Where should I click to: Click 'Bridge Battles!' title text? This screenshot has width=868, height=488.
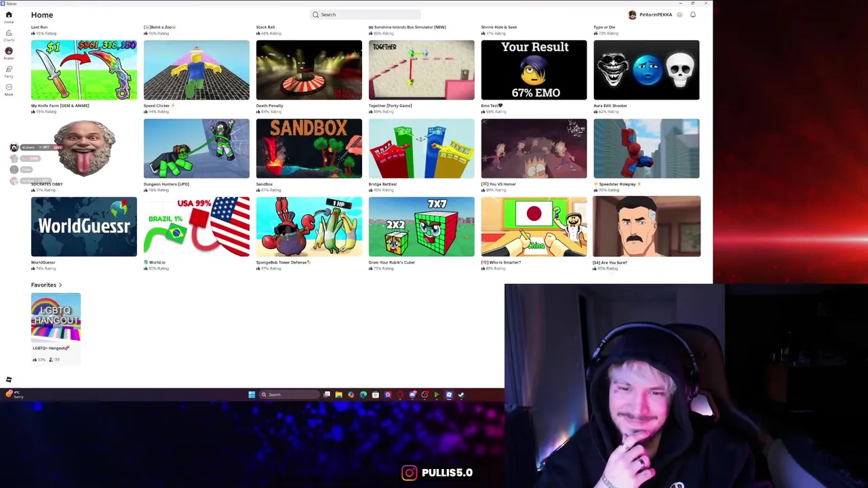coord(383,184)
